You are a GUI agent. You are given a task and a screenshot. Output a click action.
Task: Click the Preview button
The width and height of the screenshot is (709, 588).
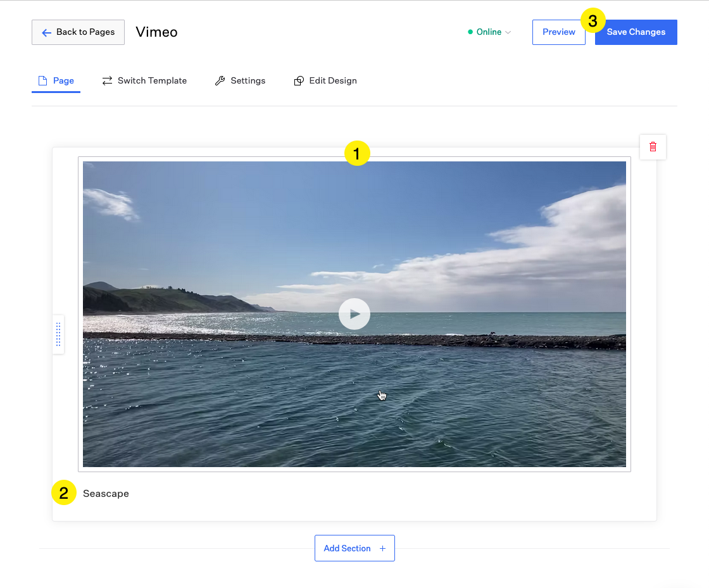pos(558,32)
